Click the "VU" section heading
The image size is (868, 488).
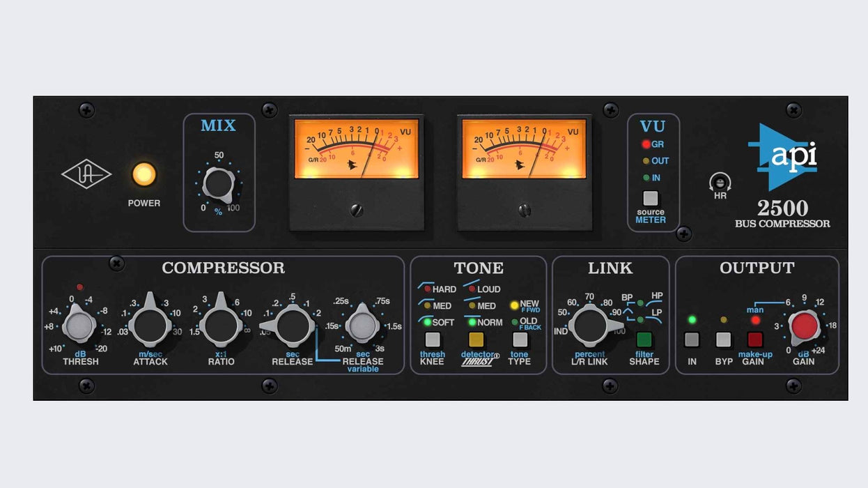pyautogui.click(x=653, y=126)
